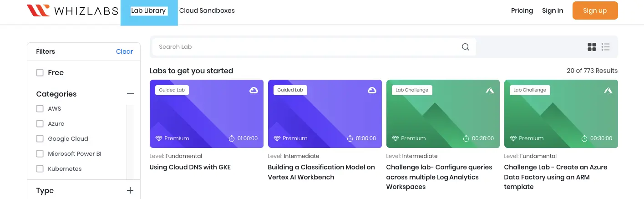Click Lab Challenge badge on Data Factory card
Image resolution: width=644 pixels, height=199 pixels.
coord(530,90)
